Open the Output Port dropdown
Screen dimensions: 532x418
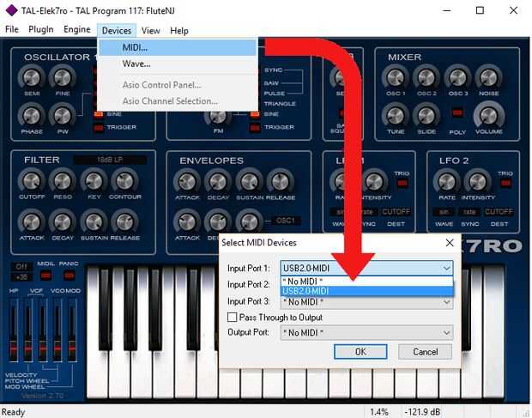coord(366,332)
